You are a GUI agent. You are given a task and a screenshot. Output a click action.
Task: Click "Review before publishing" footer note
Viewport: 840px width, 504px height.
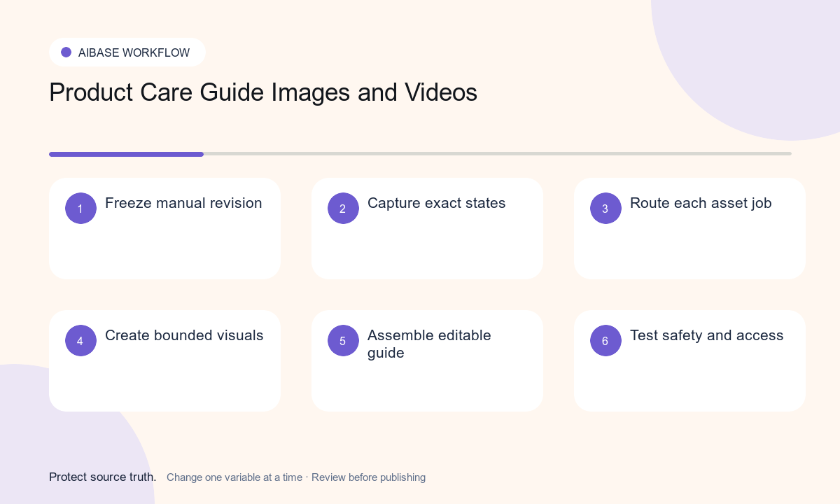(368, 477)
